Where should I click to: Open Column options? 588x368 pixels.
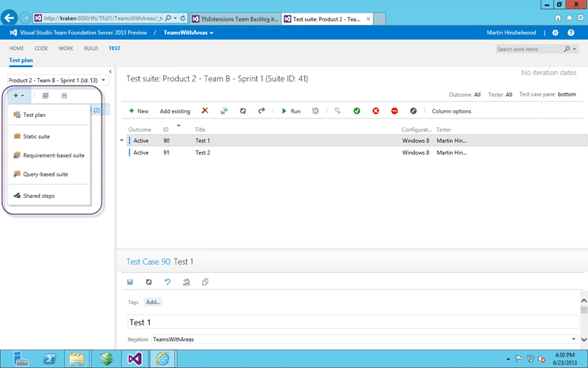click(x=451, y=111)
